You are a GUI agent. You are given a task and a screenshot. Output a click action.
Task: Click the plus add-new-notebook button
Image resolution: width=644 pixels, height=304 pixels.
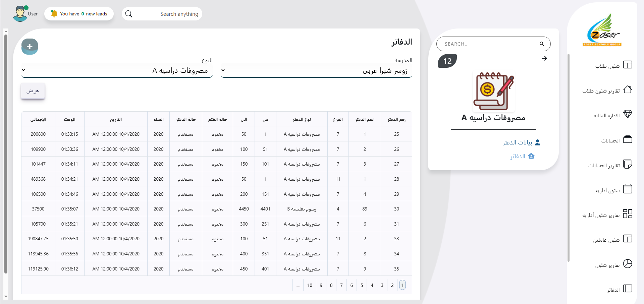[30, 47]
